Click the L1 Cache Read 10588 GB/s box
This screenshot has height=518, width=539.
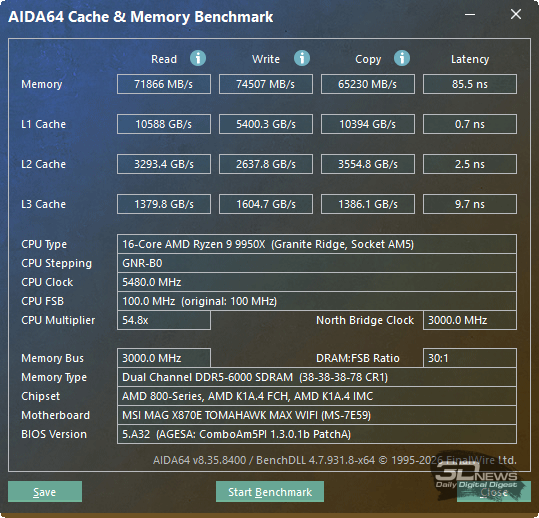click(x=164, y=124)
